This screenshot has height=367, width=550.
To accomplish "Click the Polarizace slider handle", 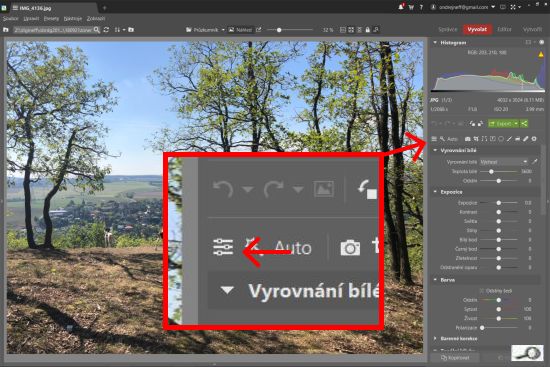I will pyautogui.click(x=482, y=327).
